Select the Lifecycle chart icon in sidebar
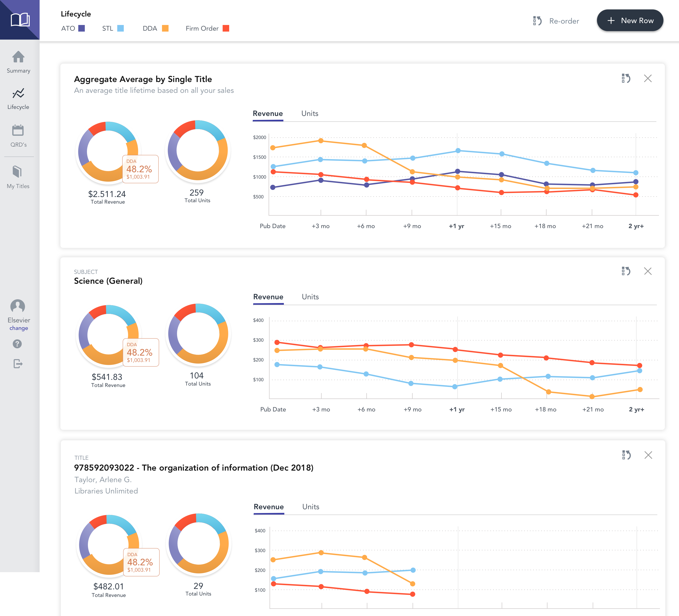Screen dimensions: 679x616 [18, 93]
